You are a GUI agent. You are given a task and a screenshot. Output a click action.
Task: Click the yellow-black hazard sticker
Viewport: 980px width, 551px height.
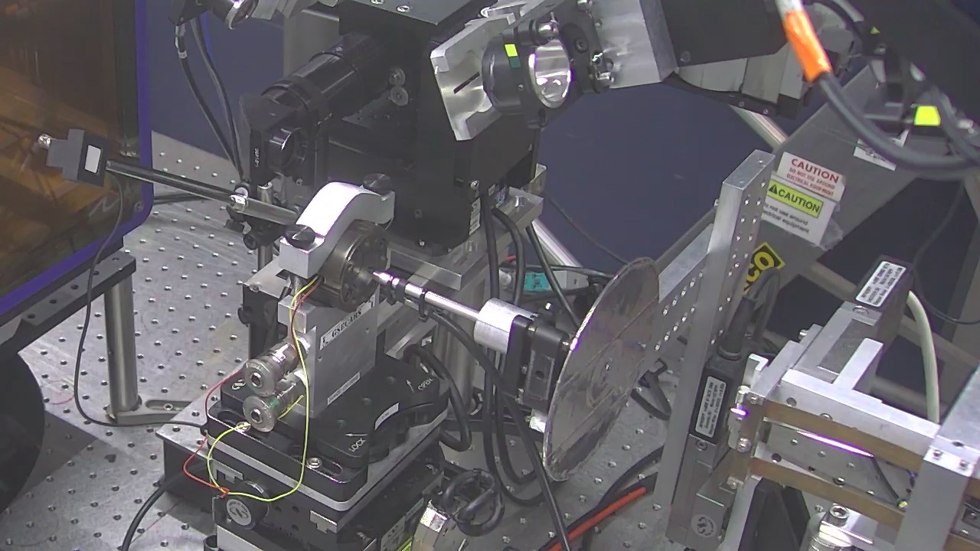(763, 264)
